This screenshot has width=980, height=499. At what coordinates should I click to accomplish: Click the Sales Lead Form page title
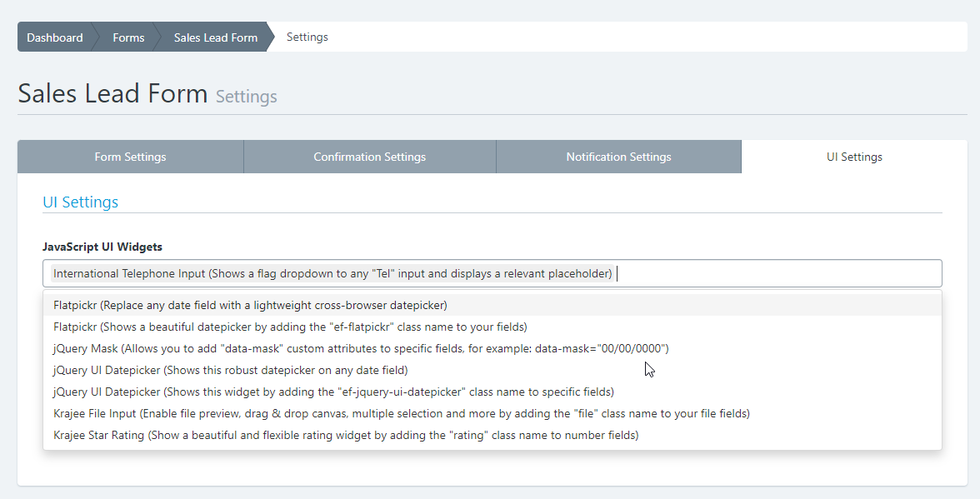(x=112, y=93)
